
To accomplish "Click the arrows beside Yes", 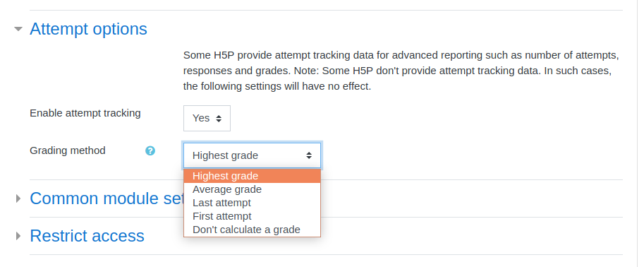I will (219, 119).
